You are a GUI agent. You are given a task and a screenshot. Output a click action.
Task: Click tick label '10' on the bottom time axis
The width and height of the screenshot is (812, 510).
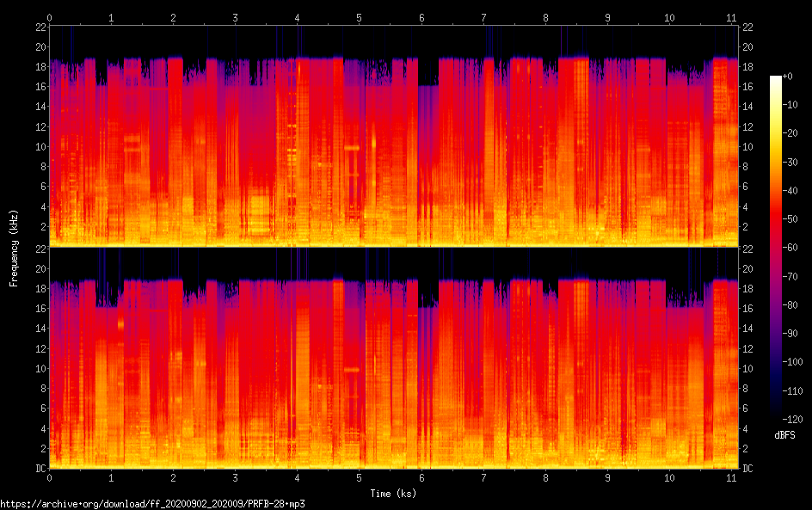coord(669,478)
